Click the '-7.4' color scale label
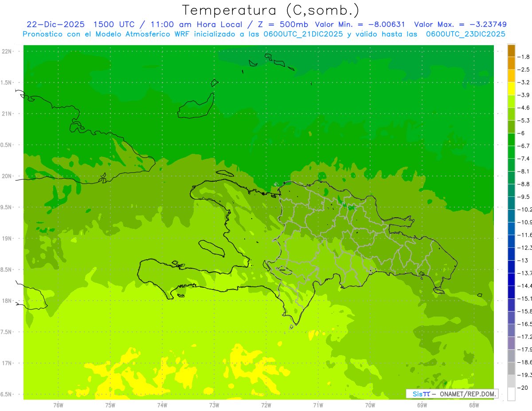The width and height of the screenshot is (532, 411). 523,159
